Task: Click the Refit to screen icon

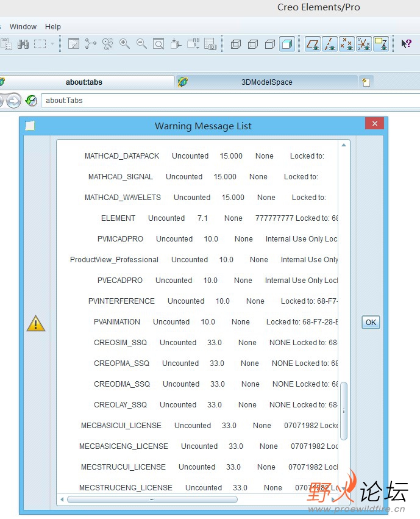Action: click(158, 44)
